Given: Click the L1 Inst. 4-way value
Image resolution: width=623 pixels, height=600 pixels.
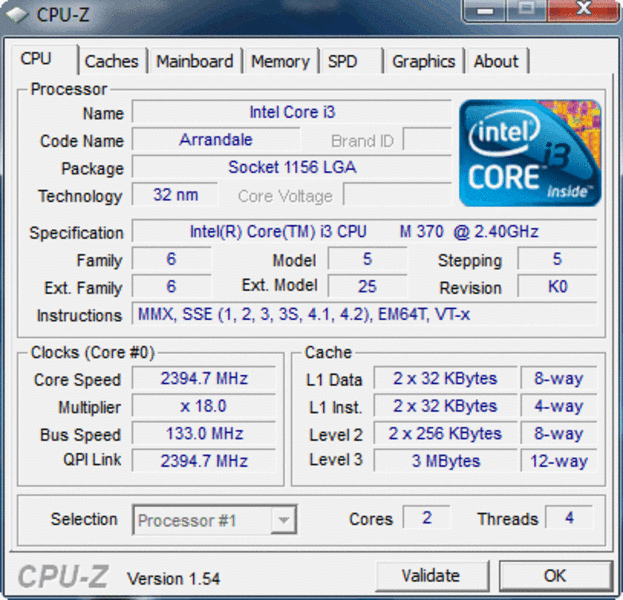Looking at the screenshot, I should click(559, 406).
